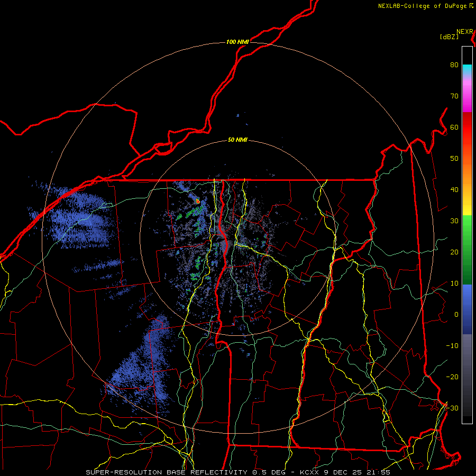
Task: Click the 30 dBZ scale label
Action: click(454, 221)
